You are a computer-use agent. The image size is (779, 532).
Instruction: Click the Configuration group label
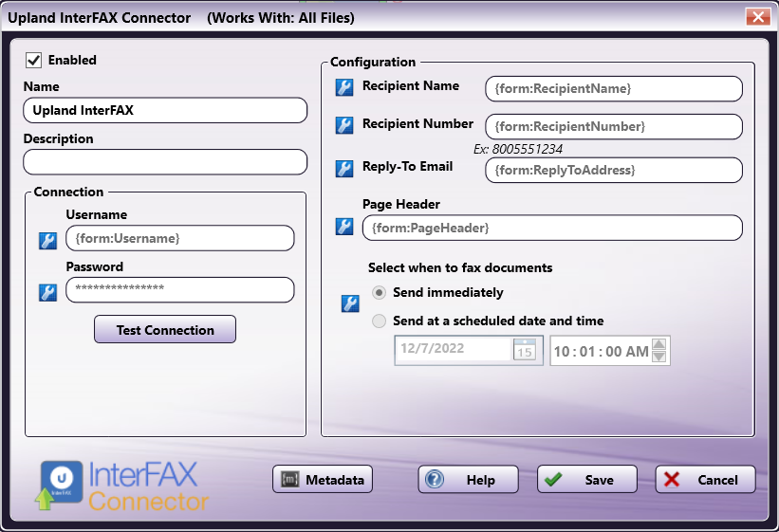373,62
